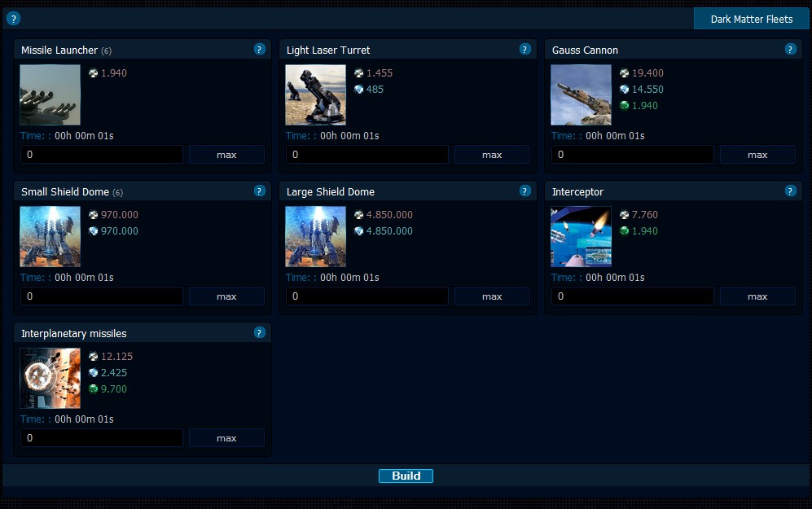This screenshot has width=812, height=509.
Task: Focus the Light Laser Turret quantity field
Action: coord(366,155)
